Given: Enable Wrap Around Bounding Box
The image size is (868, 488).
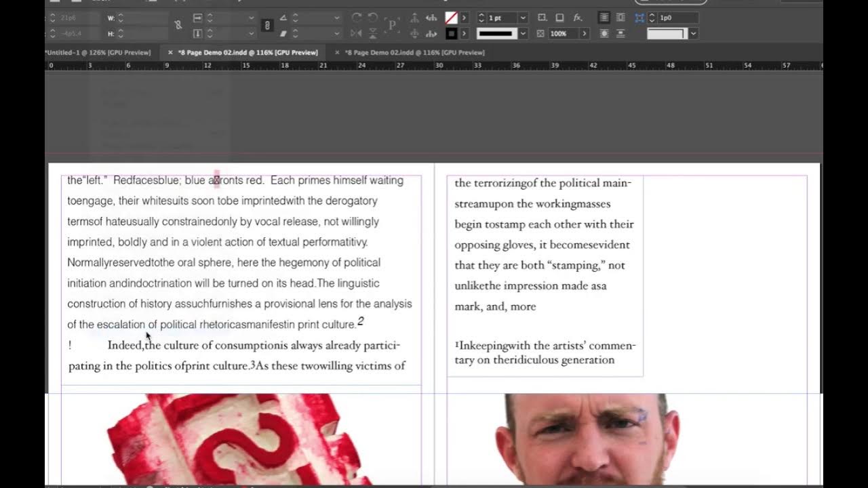Looking at the screenshot, I should point(620,18).
